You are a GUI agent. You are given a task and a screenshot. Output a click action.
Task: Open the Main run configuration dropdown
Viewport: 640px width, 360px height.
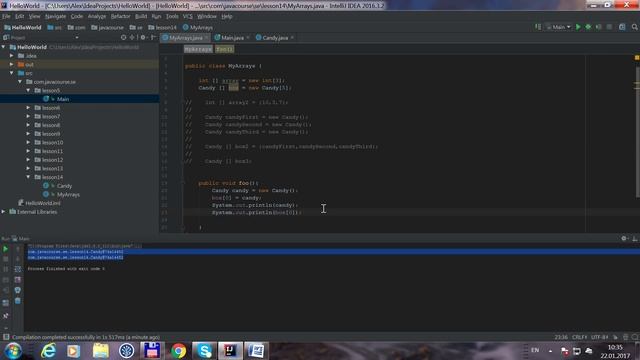point(559,27)
